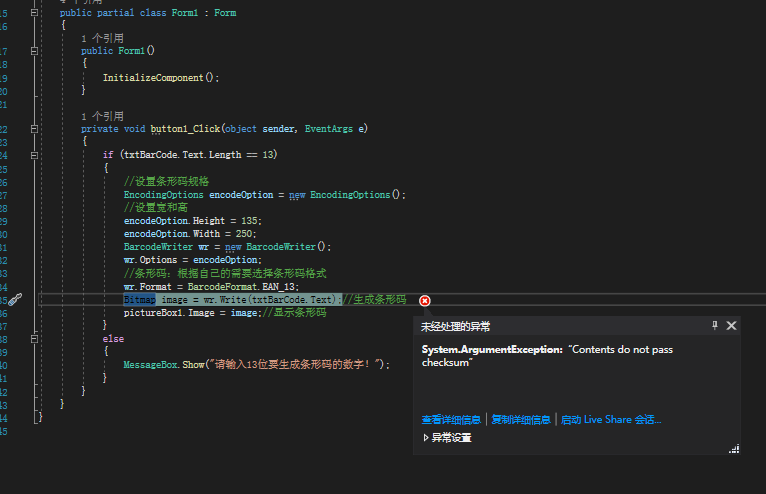The width and height of the screenshot is (766, 494).
Task: Collapse the if statement block
Action: click(34, 155)
